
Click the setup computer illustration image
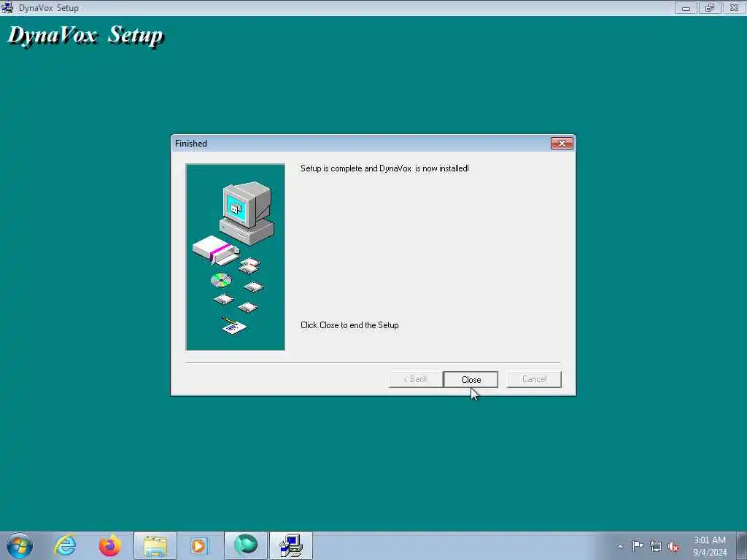tap(236, 257)
